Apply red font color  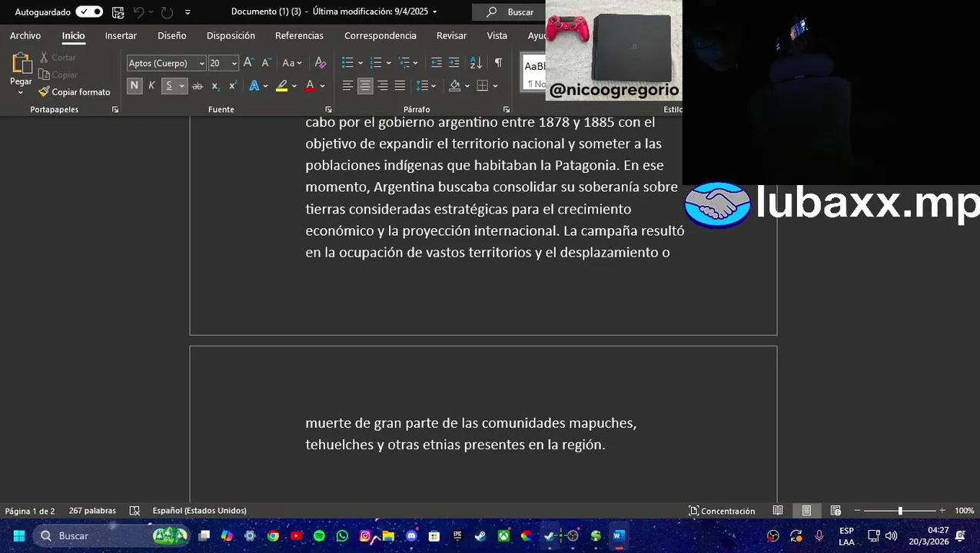click(310, 86)
